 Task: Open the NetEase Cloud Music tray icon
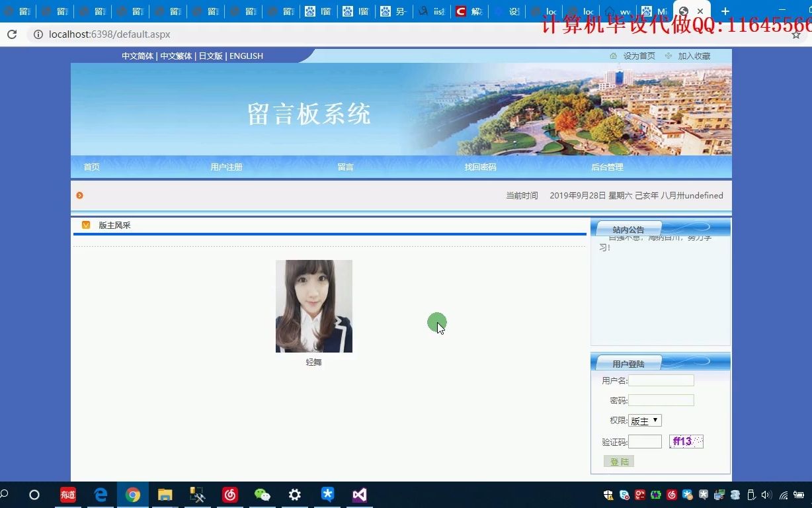pyautogui.click(x=673, y=495)
